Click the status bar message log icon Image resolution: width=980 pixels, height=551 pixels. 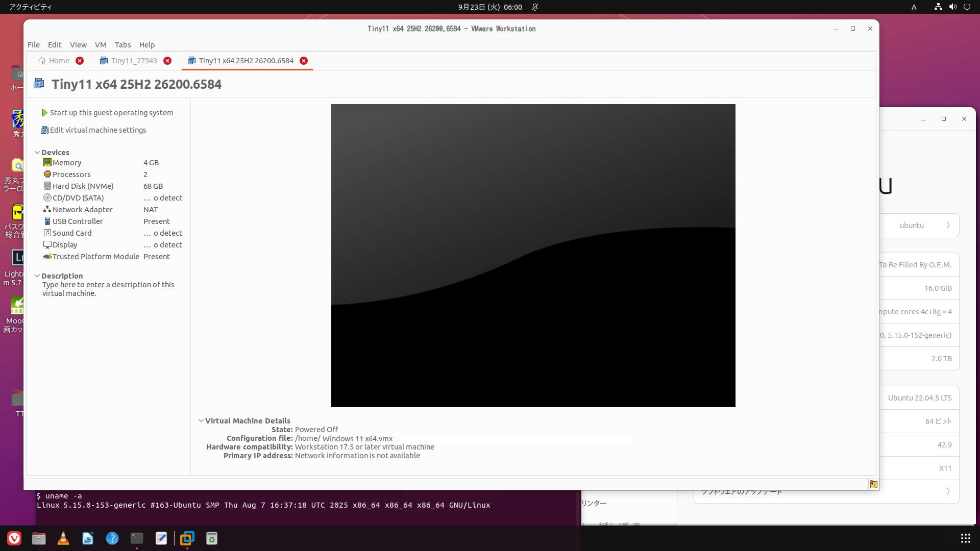[x=873, y=484]
